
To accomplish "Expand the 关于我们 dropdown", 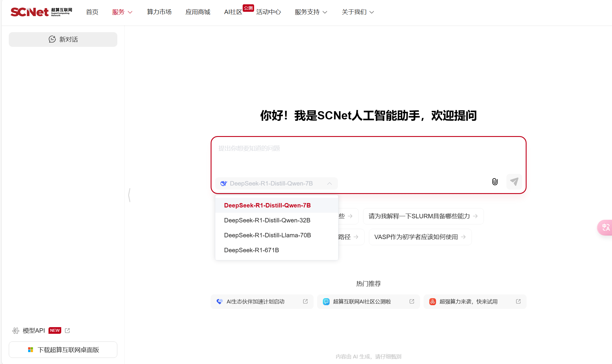I will tap(357, 12).
